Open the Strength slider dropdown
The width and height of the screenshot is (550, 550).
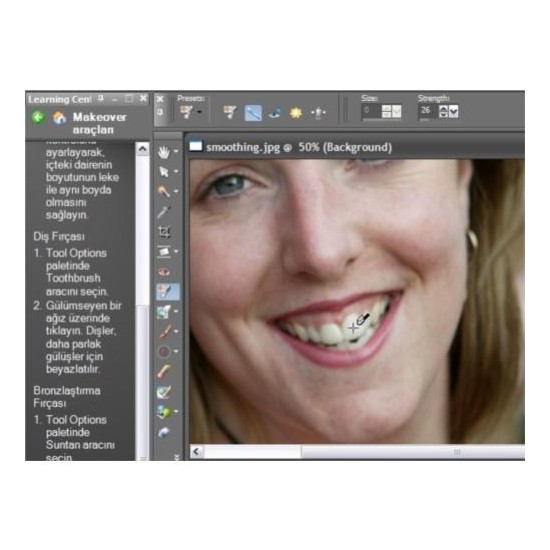[454, 112]
